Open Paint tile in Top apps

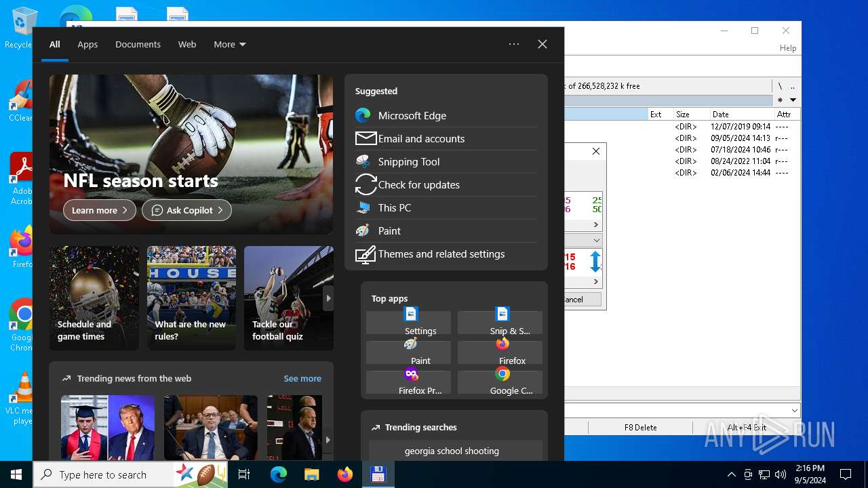coord(408,352)
